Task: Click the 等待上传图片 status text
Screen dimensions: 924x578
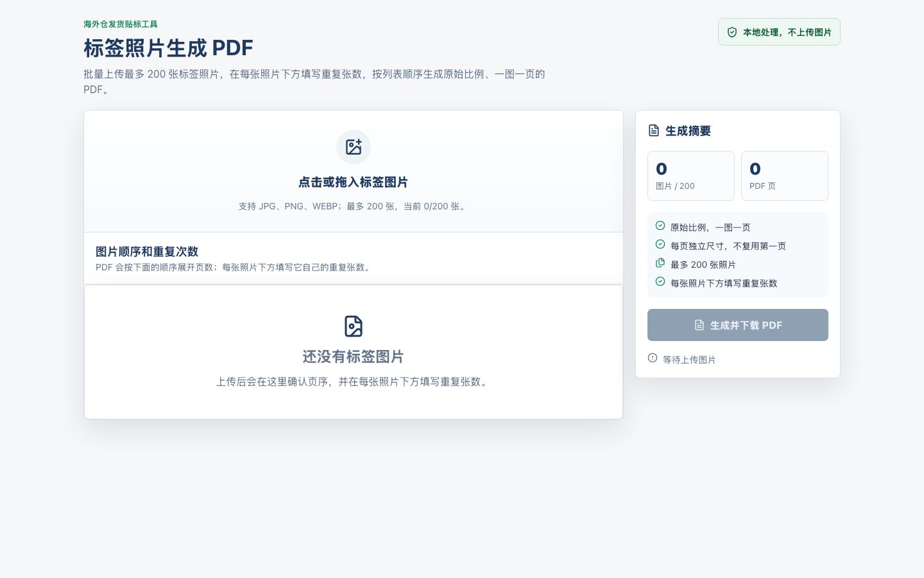Action: coord(689,360)
